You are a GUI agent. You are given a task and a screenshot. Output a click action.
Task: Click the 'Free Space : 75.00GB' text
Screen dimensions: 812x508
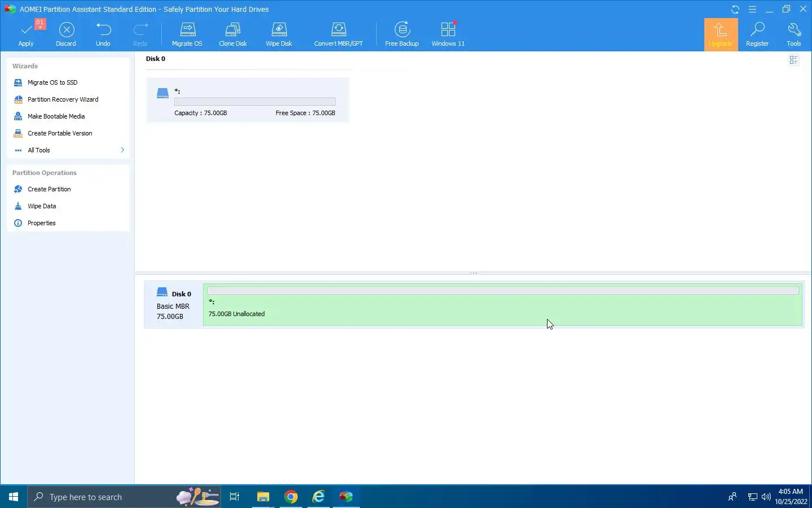[305, 113]
